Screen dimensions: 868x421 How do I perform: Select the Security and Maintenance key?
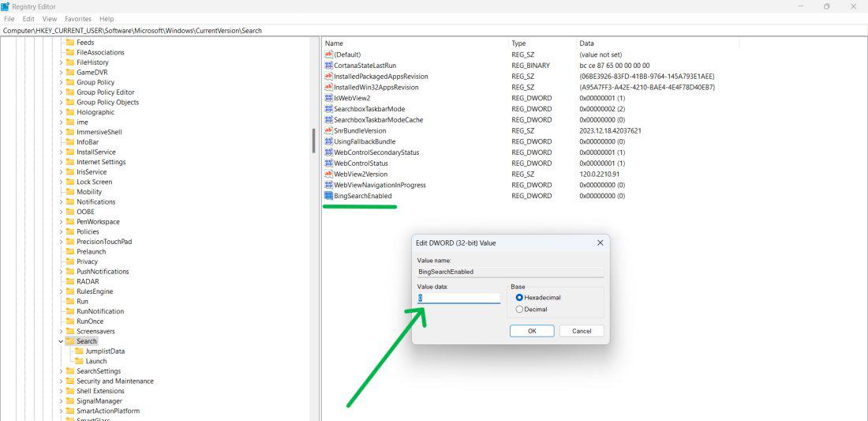point(115,382)
